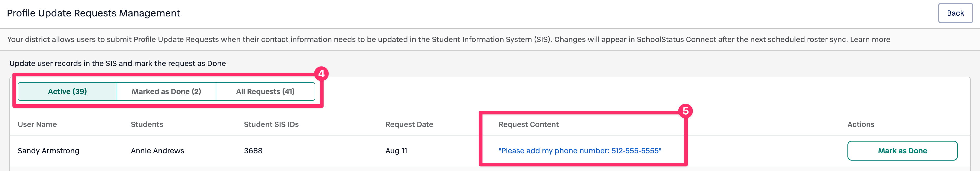980x171 pixels.
Task: Click the SIS ID 3688 cell
Action: [253, 151]
